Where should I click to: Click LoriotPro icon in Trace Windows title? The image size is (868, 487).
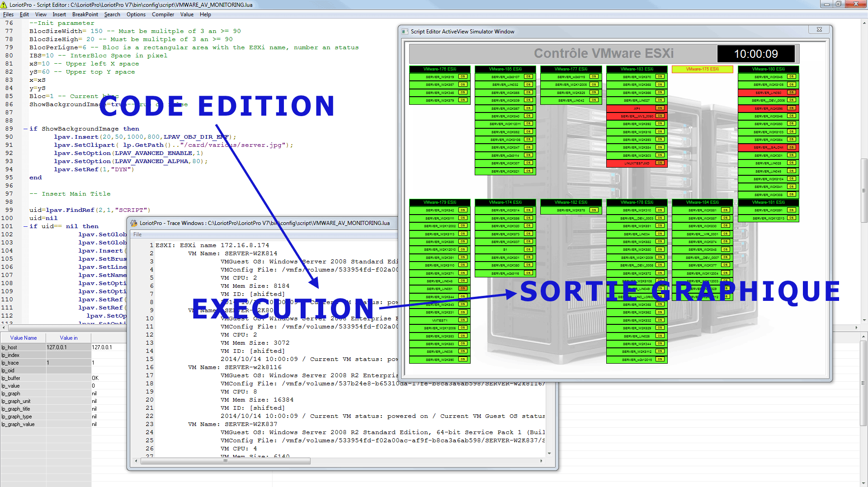[x=134, y=223]
